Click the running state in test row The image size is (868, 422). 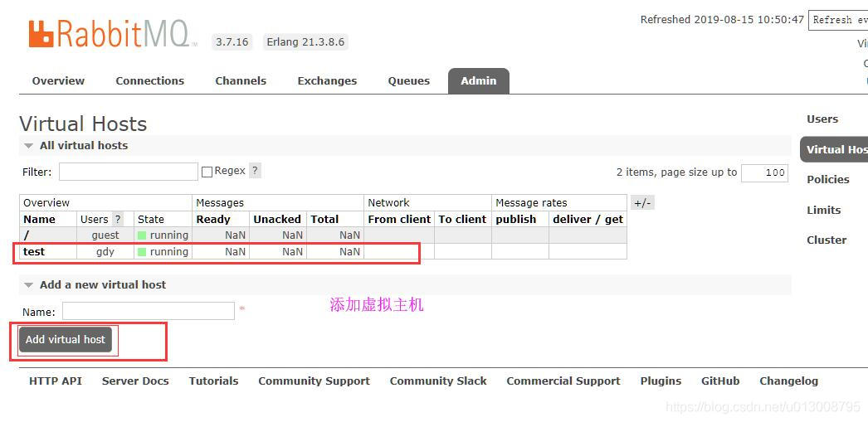[x=163, y=252]
